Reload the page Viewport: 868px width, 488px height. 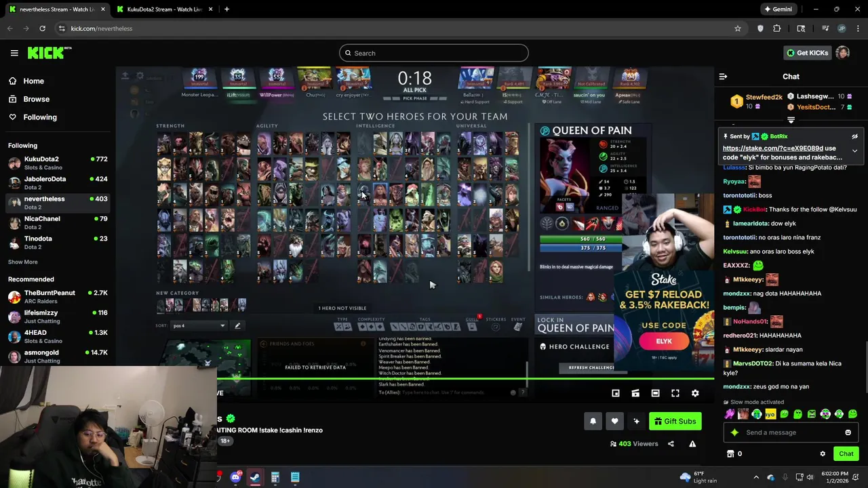point(42,28)
